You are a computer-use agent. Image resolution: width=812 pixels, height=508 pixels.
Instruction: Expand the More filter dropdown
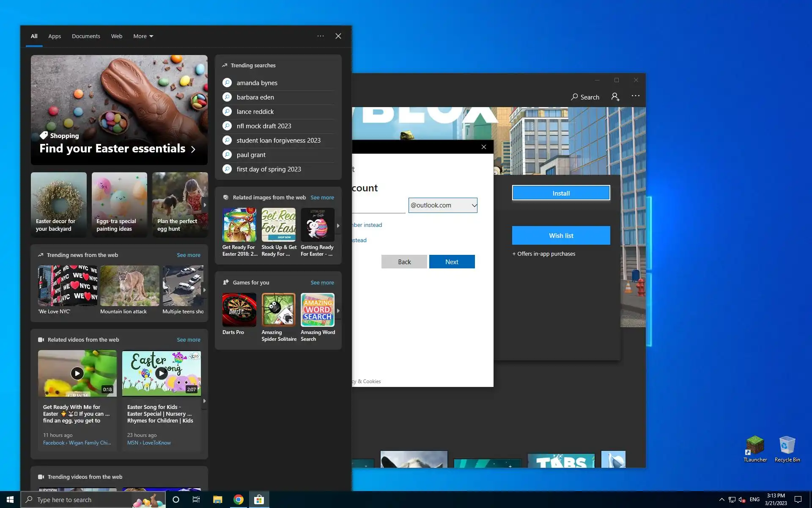143,36
